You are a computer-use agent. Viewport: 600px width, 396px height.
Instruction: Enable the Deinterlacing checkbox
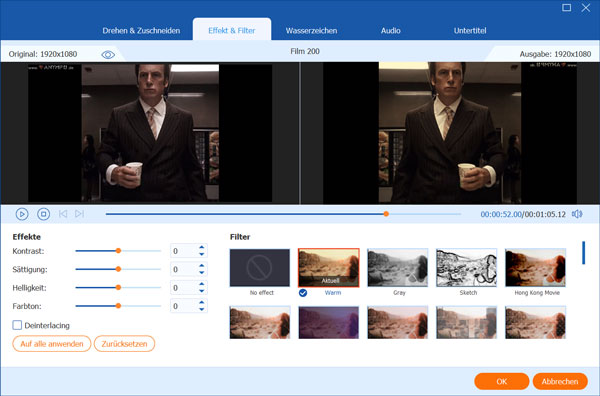[x=17, y=325]
